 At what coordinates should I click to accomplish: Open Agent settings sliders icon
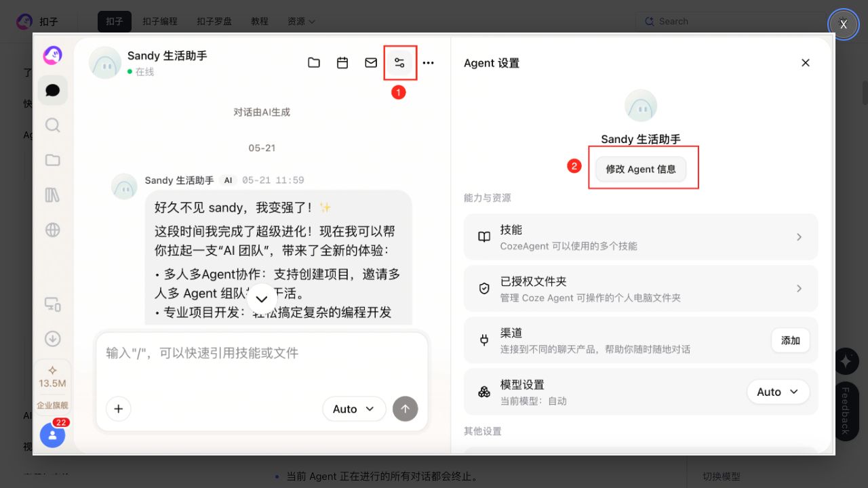(399, 63)
